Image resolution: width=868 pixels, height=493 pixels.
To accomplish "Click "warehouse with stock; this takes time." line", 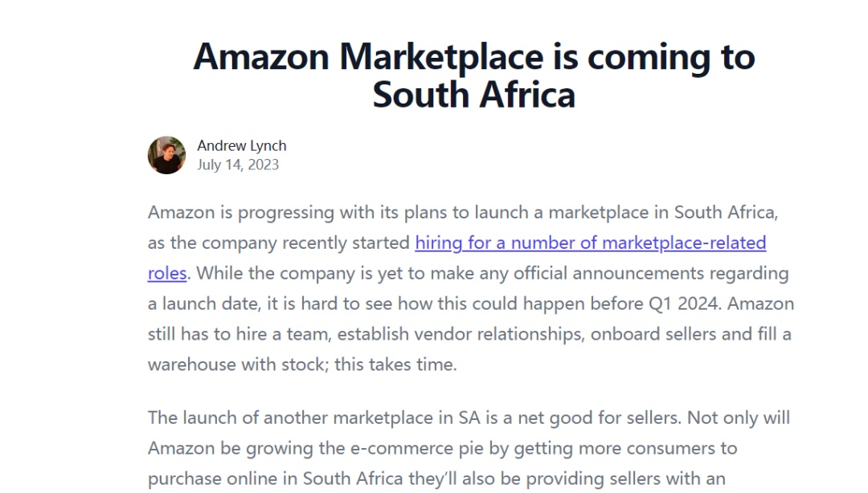I will tap(301, 365).
